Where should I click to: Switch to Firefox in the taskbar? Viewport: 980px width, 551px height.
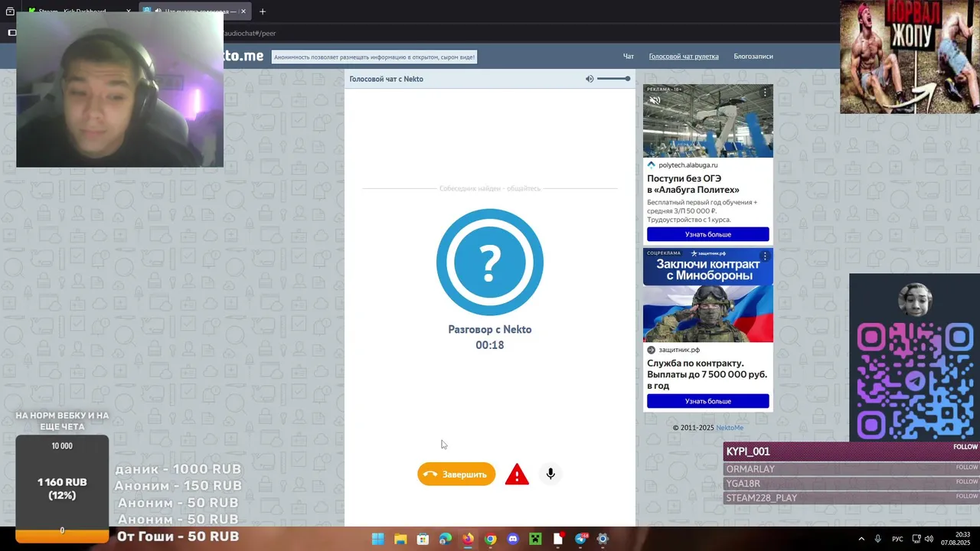[468, 539]
